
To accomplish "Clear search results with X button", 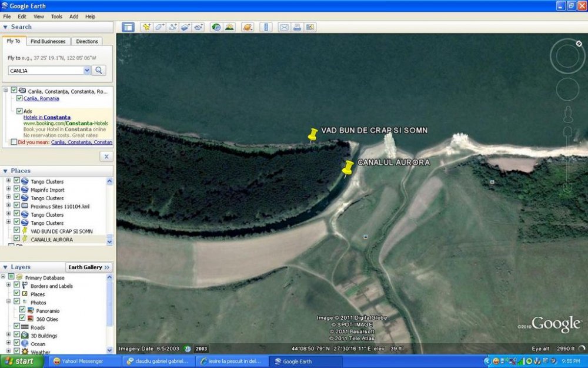I will coord(106,157).
